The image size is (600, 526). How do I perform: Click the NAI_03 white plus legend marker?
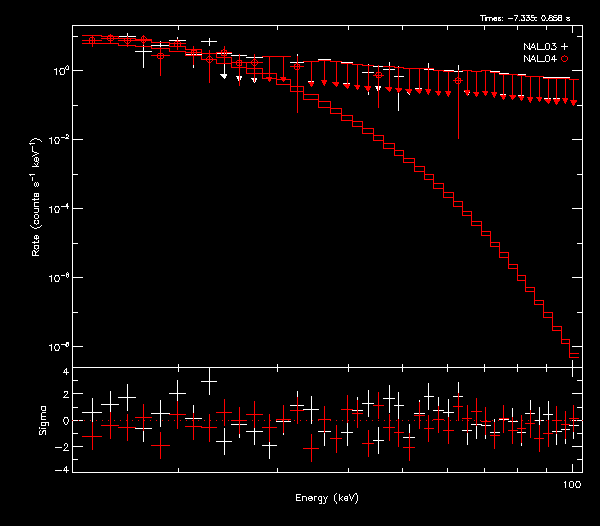pos(565,47)
